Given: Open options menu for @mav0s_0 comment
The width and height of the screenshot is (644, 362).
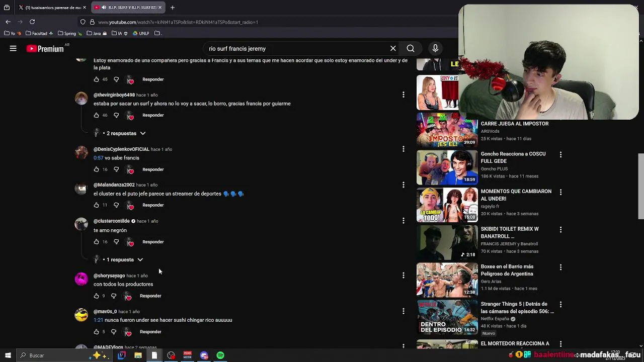Looking at the screenshot, I should pyautogui.click(x=403, y=311).
